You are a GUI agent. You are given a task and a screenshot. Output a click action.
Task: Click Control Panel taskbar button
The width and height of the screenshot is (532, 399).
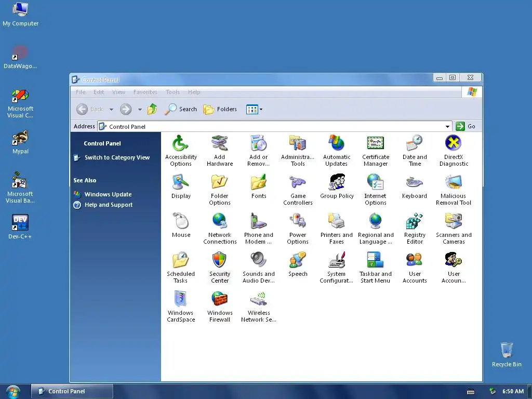(72, 391)
